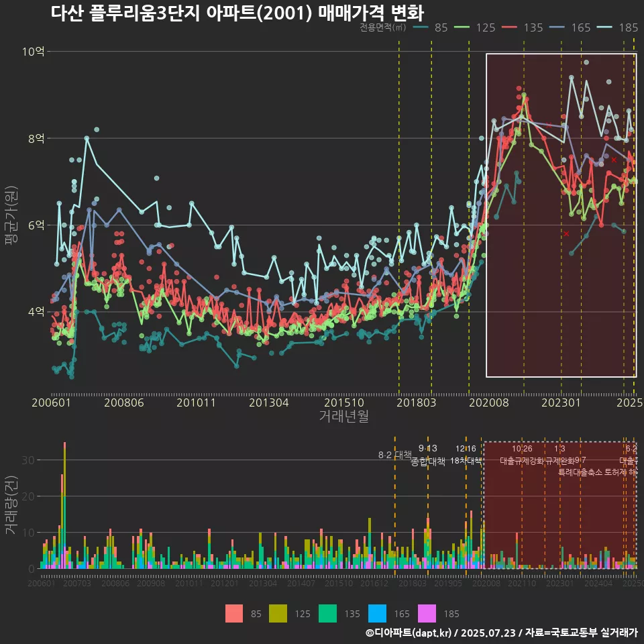
Task: Click the 185 line entry in top legend
Action: coord(618,28)
